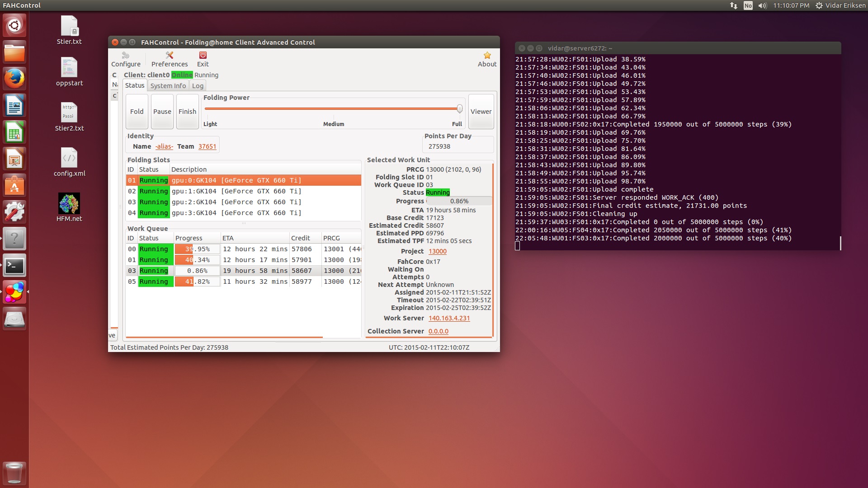The height and width of the screenshot is (488, 868).
Task: Open the -alias- name link
Action: point(164,146)
